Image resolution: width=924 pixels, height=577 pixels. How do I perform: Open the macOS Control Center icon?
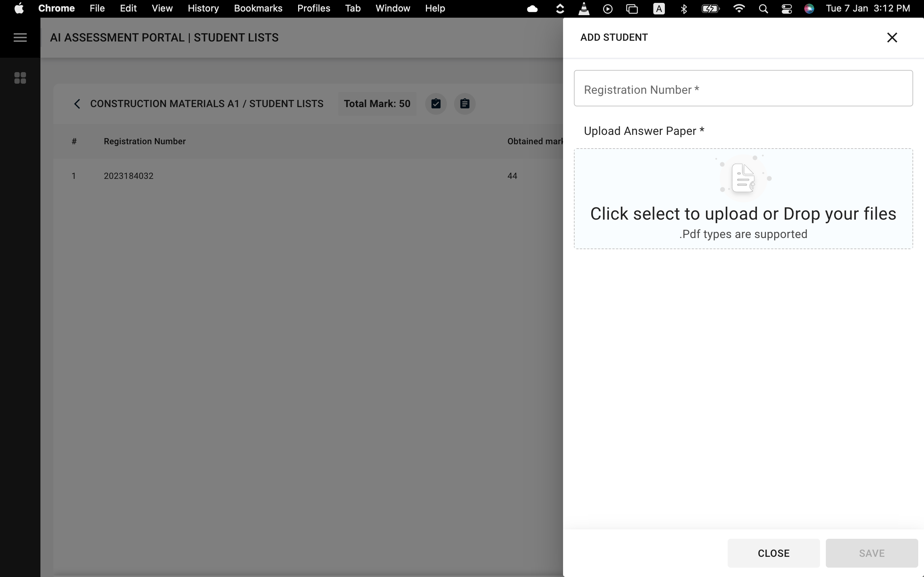(786, 9)
